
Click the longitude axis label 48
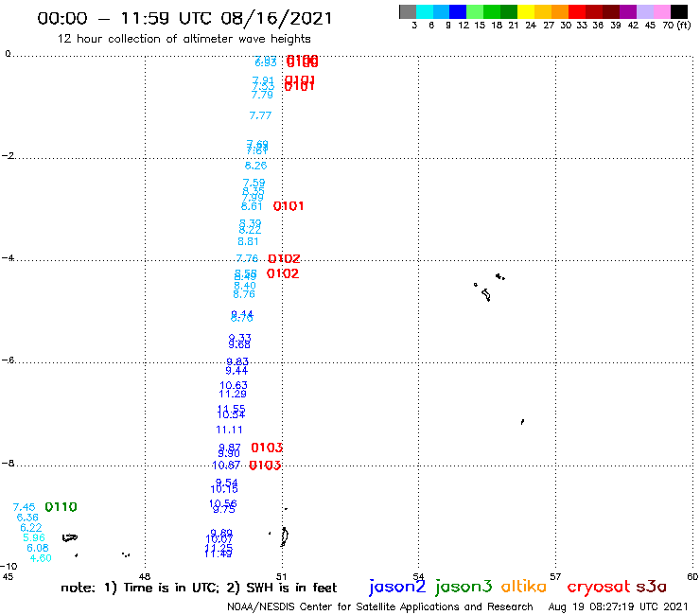click(x=145, y=576)
